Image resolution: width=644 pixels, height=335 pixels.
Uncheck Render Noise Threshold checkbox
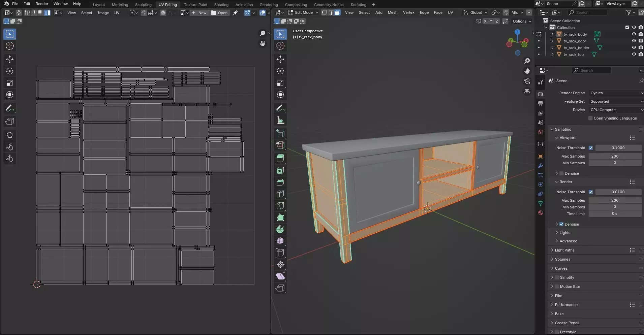(x=591, y=192)
